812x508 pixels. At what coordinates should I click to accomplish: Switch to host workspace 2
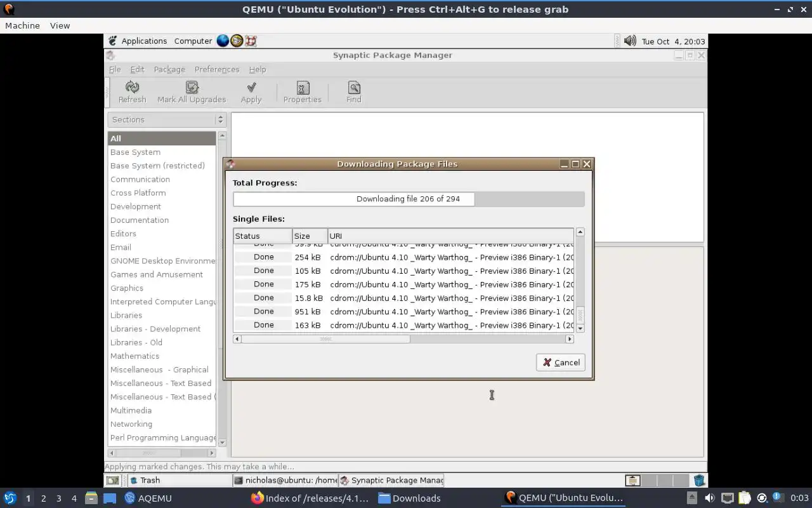pyautogui.click(x=43, y=498)
